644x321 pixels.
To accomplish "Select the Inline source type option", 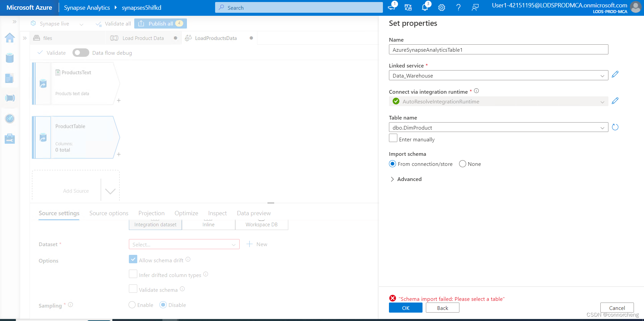I will tap(208, 225).
